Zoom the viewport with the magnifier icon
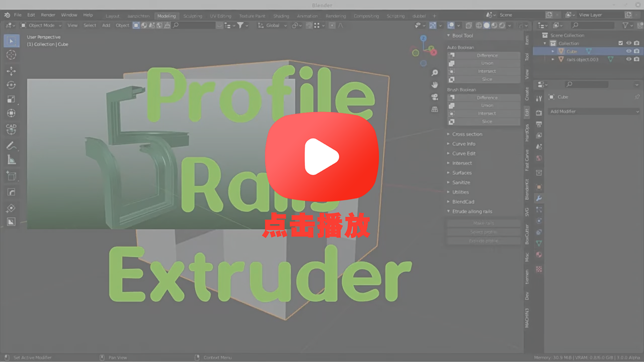 click(435, 73)
